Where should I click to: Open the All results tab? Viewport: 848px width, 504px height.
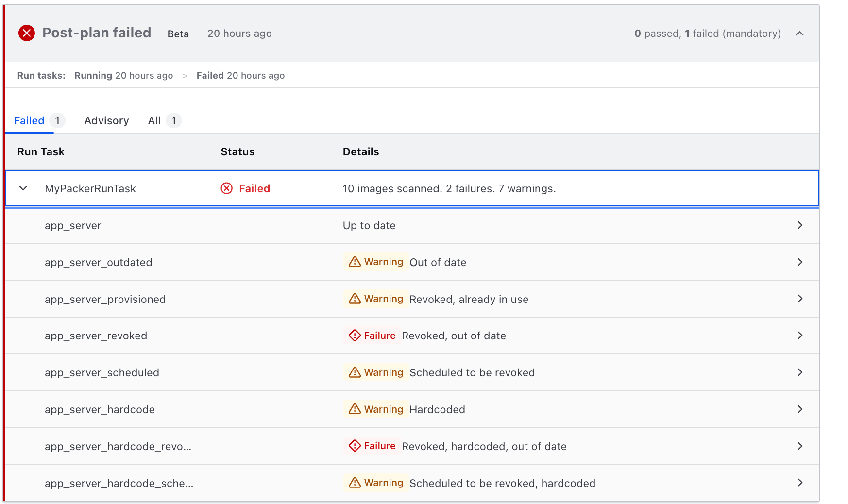click(x=153, y=120)
